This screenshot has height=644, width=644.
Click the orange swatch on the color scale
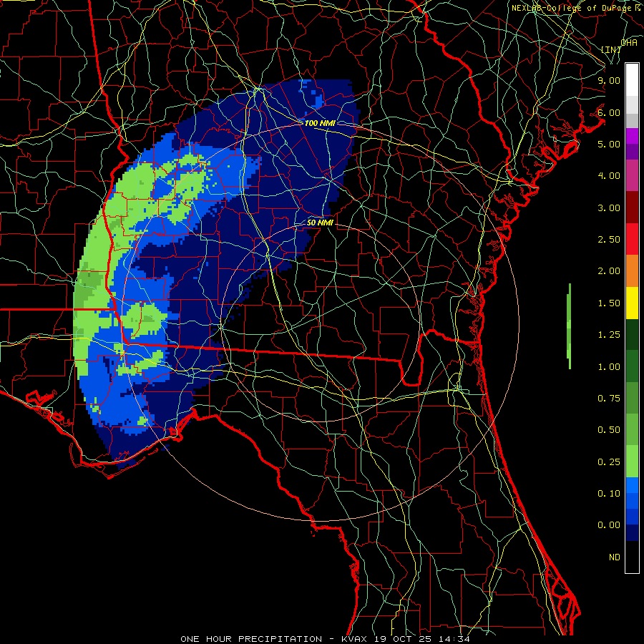632,270
